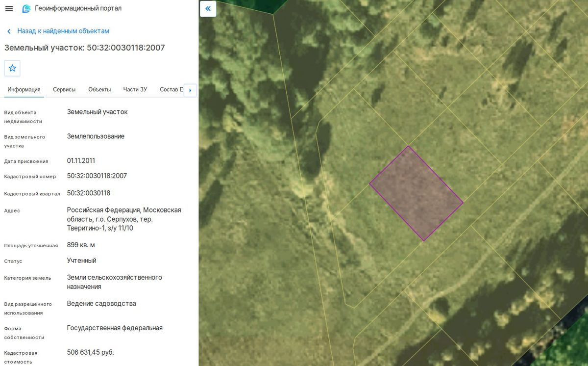Open the Объекты tab
Image resolution: width=588 pixels, height=366 pixels.
point(99,90)
